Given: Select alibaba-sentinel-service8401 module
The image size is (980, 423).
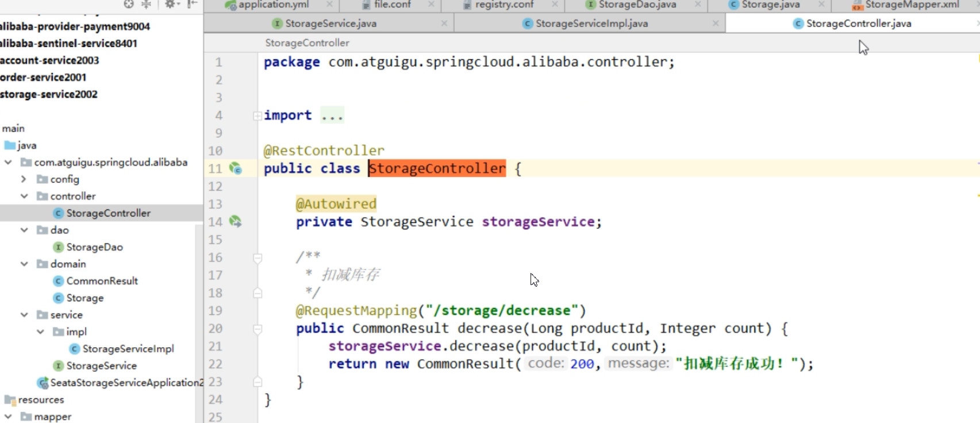Looking at the screenshot, I should tap(68, 43).
